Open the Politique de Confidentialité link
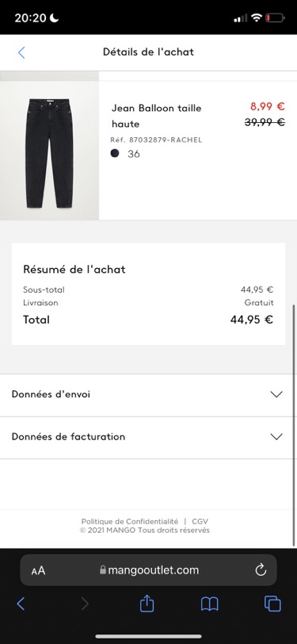 pos(130,522)
